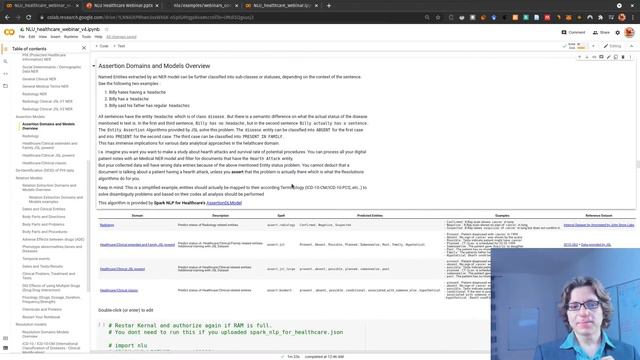Open the Command palette icon in the sidebar
640x360 pixels.
click(5, 338)
